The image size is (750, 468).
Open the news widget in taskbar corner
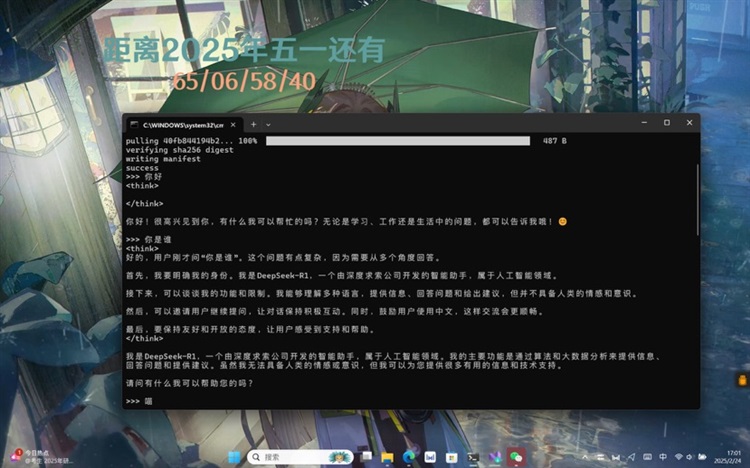(x=30, y=457)
